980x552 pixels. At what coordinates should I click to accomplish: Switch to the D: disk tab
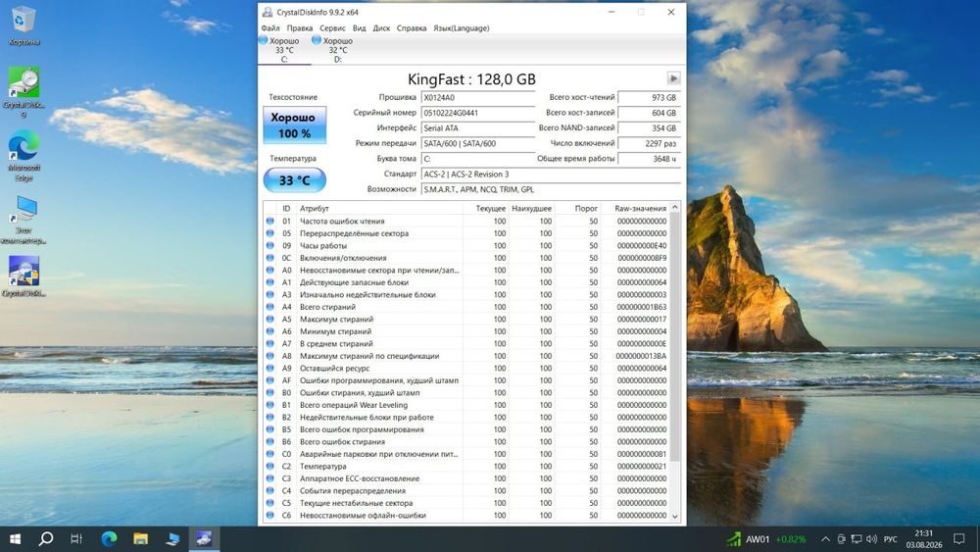(x=337, y=49)
